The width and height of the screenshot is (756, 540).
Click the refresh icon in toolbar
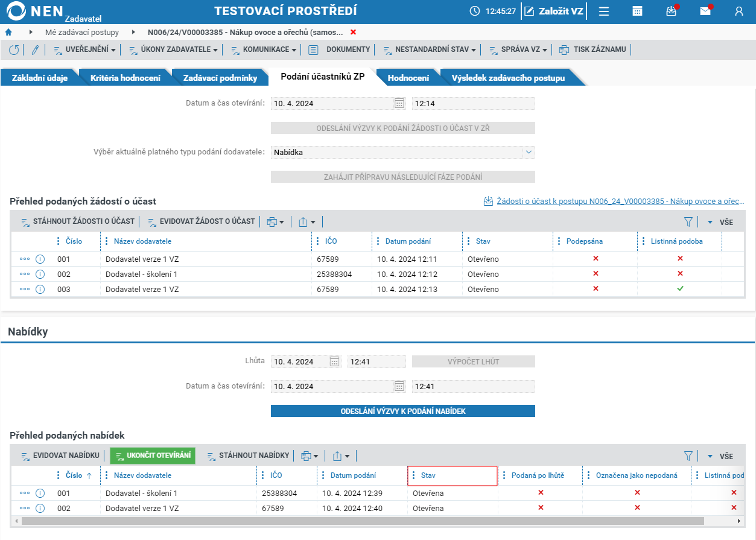click(14, 49)
